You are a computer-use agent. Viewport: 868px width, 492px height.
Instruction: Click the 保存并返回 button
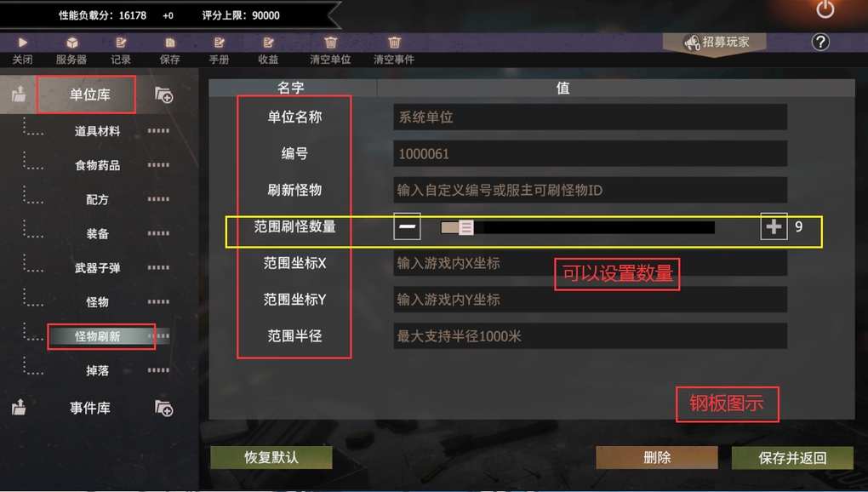[x=792, y=458]
